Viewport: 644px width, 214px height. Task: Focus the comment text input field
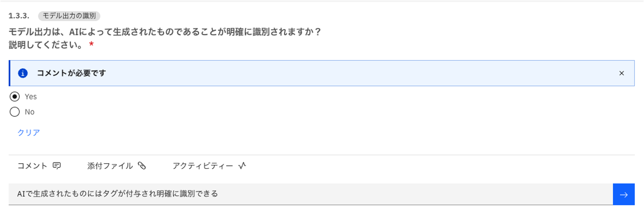310,194
